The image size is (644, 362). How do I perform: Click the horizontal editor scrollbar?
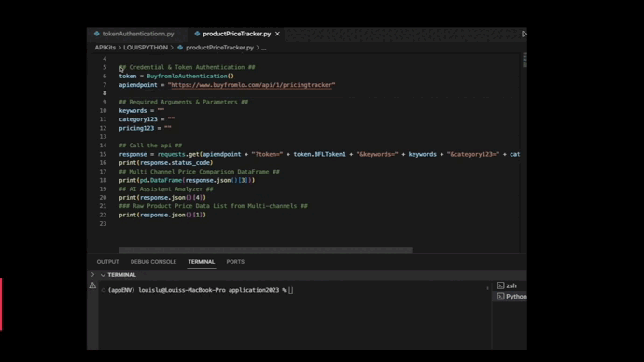click(x=265, y=250)
